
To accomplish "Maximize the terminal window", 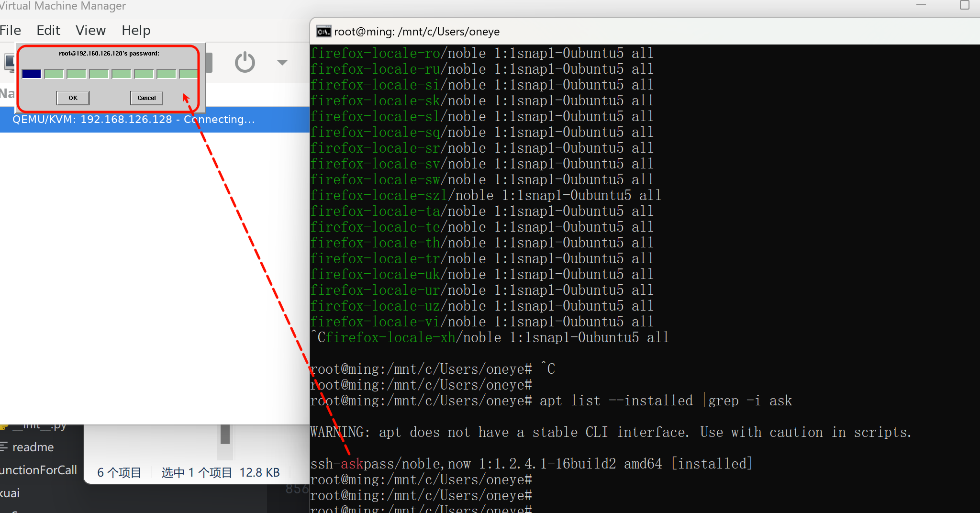I will click(x=964, y=5).
